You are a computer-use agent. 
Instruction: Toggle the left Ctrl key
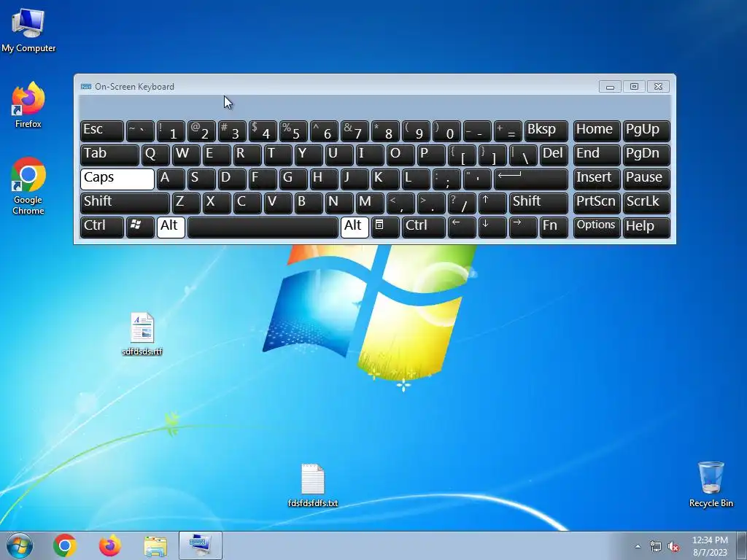click(x=102, y=227)
